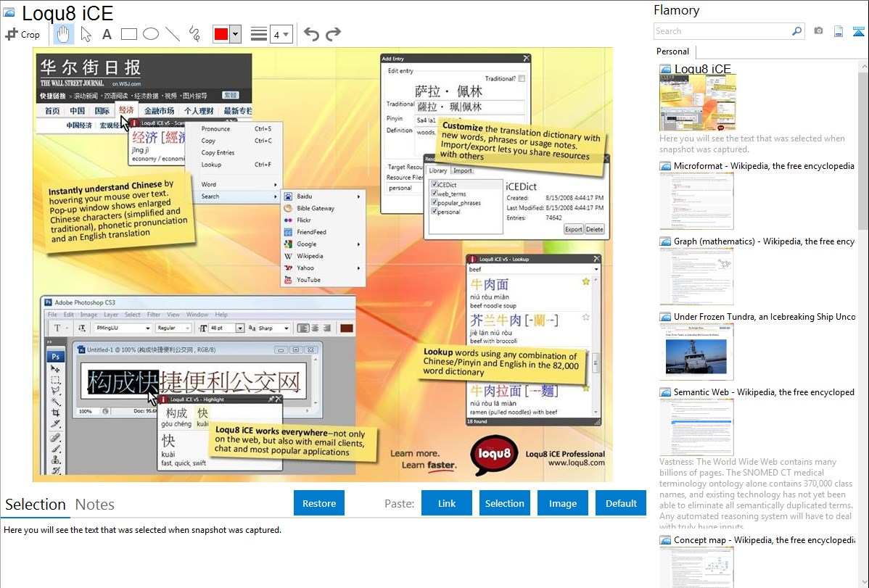Click Pronounce in the Loqu8 context menu
869x588 pixels.
tap(215, 128)
